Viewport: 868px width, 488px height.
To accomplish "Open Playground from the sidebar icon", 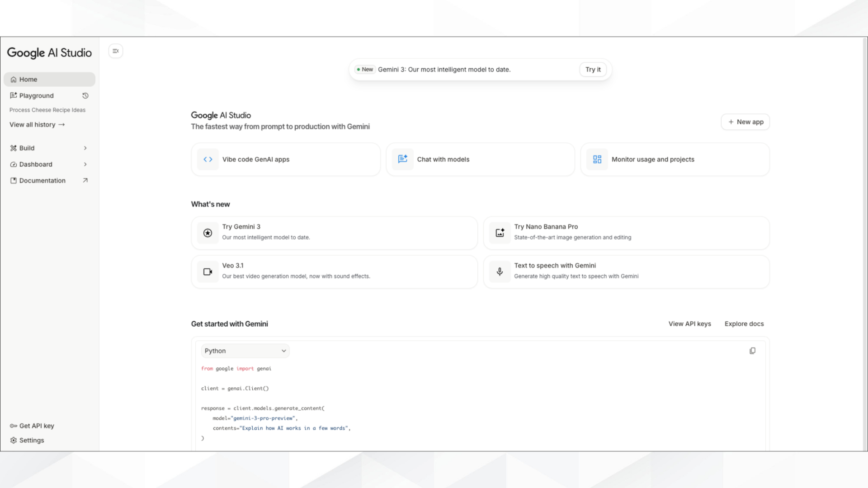I will pos(13,95).
